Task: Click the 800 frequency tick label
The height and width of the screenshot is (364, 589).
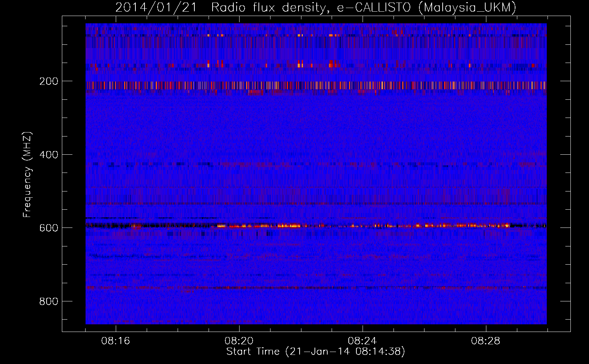Action: tap(49, 301)
